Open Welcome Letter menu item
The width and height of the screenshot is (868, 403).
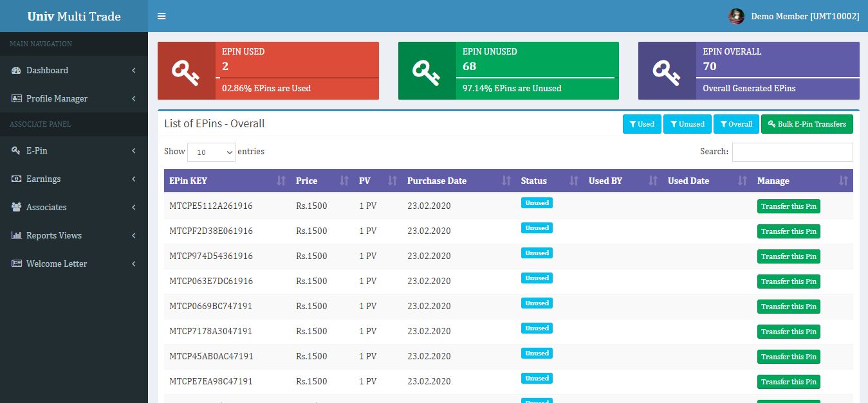pos(57,264)
